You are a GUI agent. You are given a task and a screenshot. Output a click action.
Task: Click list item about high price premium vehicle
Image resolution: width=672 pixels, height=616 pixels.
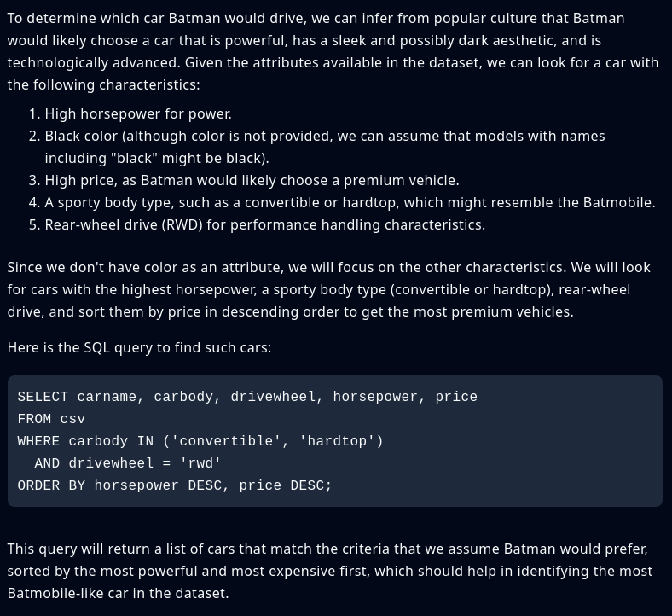tap(252, 180)
